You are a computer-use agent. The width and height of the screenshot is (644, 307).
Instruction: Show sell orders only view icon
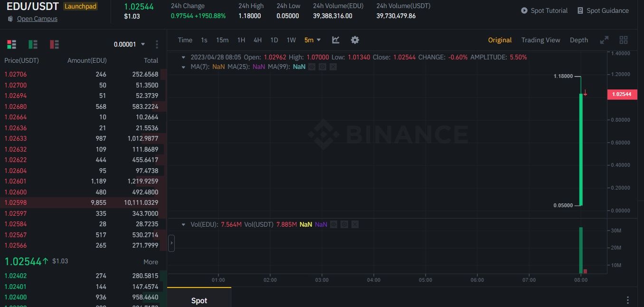54,44
